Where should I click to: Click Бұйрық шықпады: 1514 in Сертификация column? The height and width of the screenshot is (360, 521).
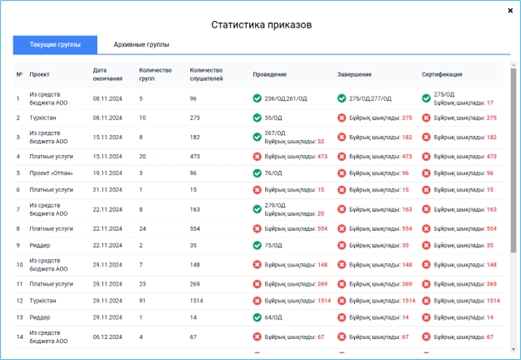467,301
